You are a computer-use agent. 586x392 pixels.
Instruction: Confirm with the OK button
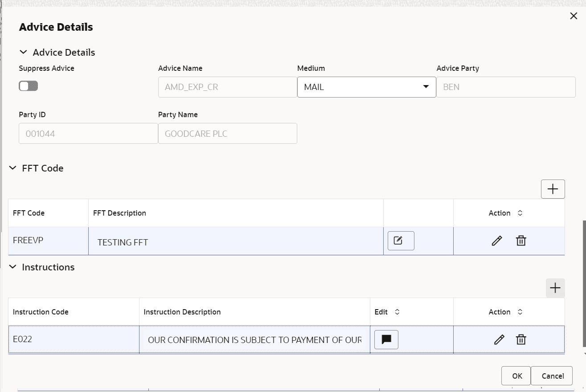click(x=516, y=376)
